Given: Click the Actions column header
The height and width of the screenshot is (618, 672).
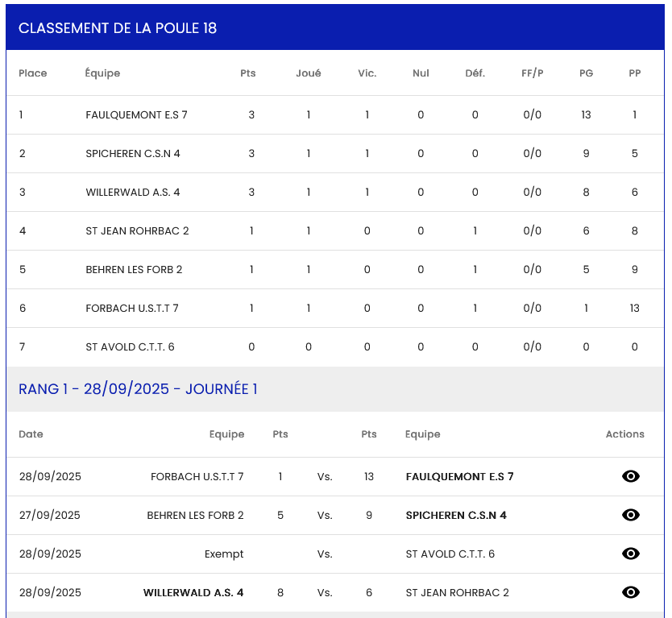Looking at the screenshot, I should coord(624,434).
